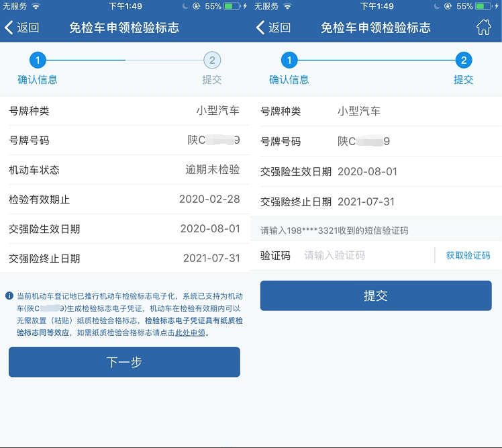This screenshot has width=502, height=448.
Task: Select step 1 circle on the right screen
Action: click(289, 60)
